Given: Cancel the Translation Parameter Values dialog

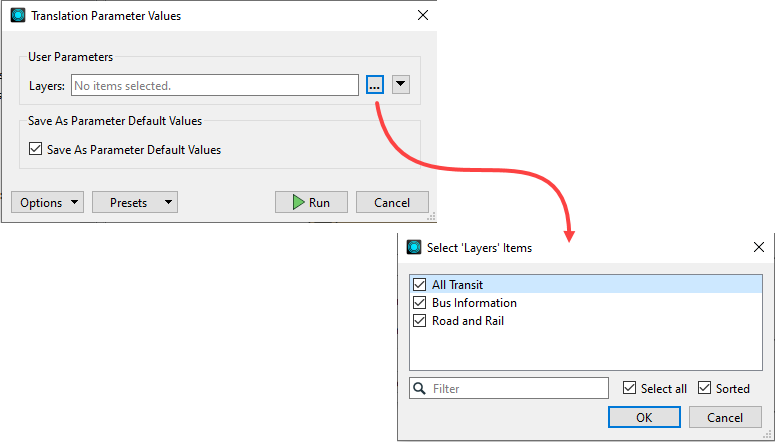Looking at the screenshot, I should (392, 203).
